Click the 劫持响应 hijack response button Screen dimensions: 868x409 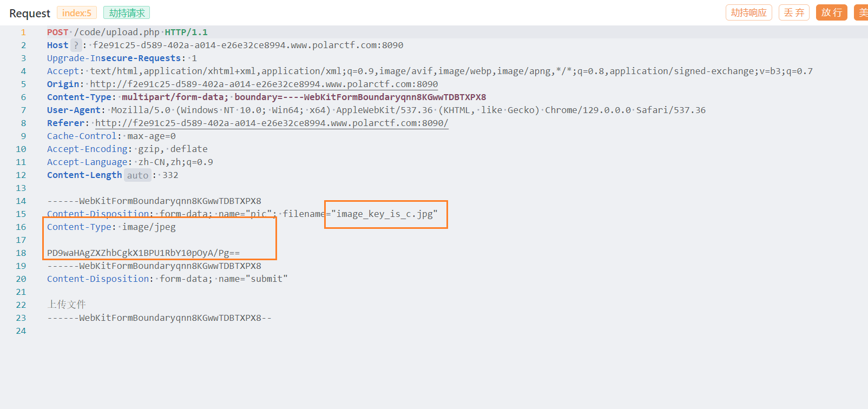748,12
